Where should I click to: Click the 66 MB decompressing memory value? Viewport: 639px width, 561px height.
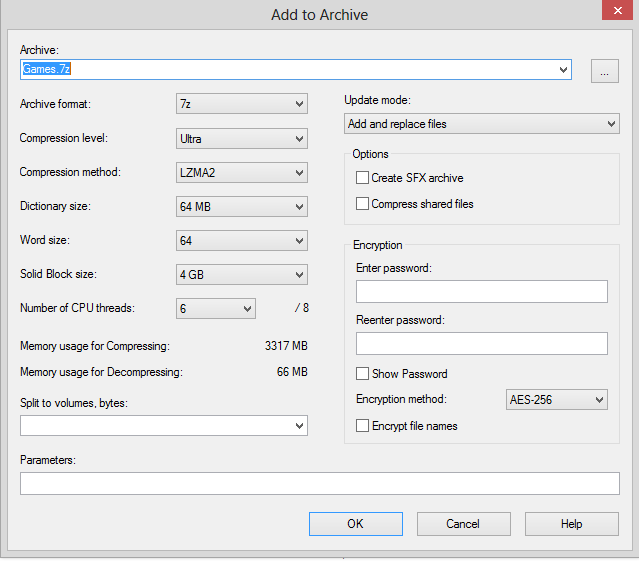click(292, 372)
